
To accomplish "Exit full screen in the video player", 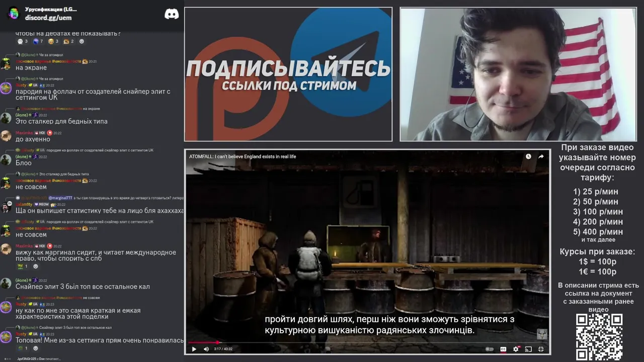I will pos(541,349).
